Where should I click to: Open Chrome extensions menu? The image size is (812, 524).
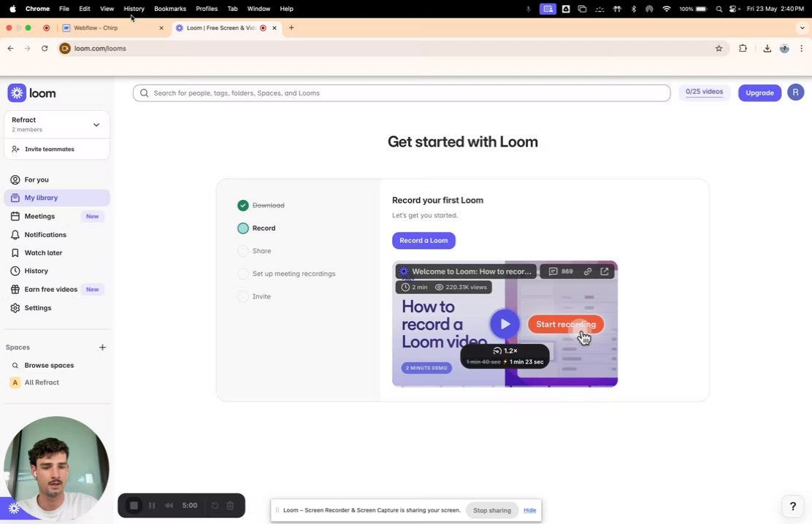point(743,49)
